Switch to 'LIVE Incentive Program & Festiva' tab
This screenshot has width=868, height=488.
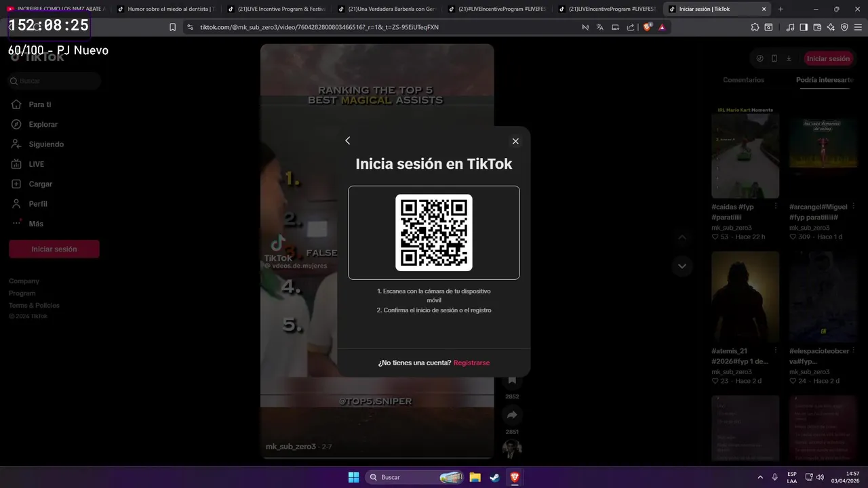coord(276,9)
